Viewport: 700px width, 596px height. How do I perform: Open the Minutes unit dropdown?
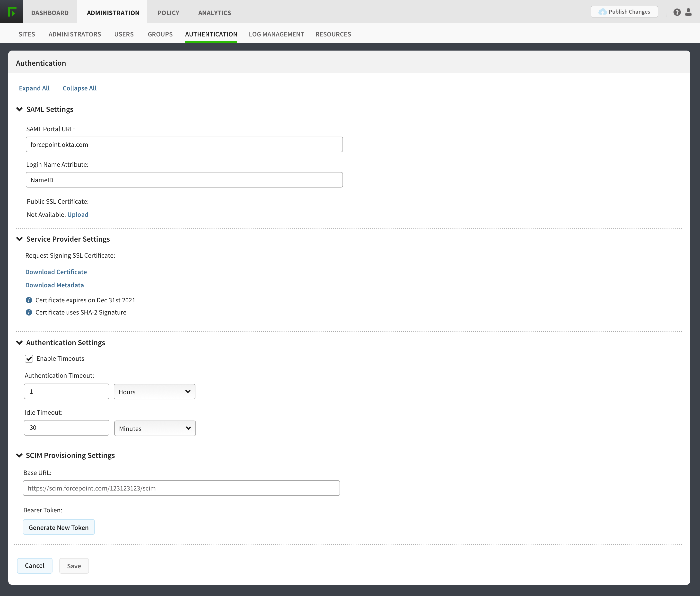[155, 429]
